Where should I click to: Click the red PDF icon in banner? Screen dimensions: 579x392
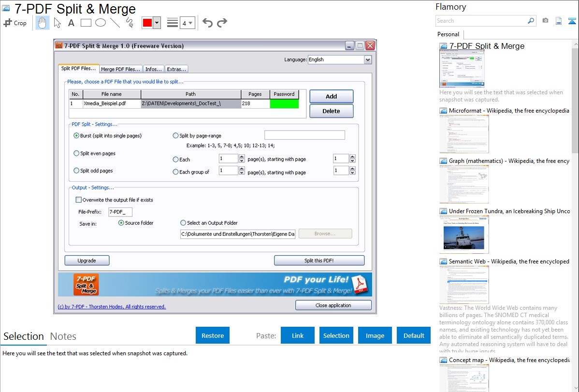coord(359,285)
